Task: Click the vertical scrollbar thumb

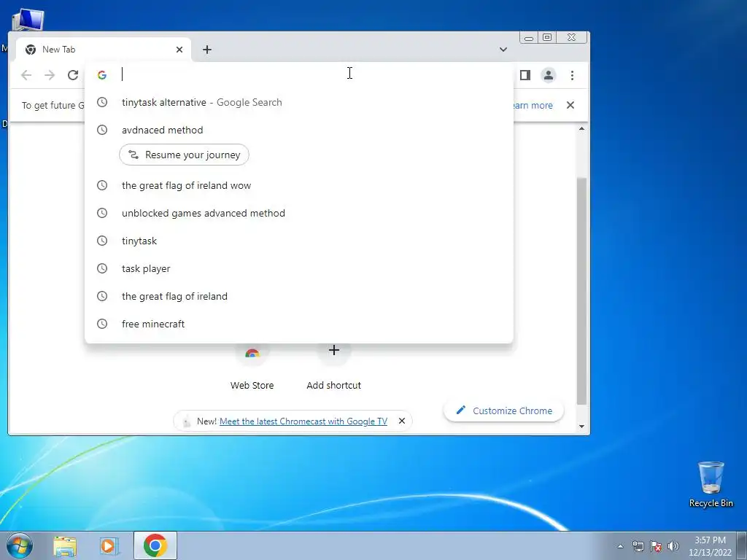Action: click(581, 290)
